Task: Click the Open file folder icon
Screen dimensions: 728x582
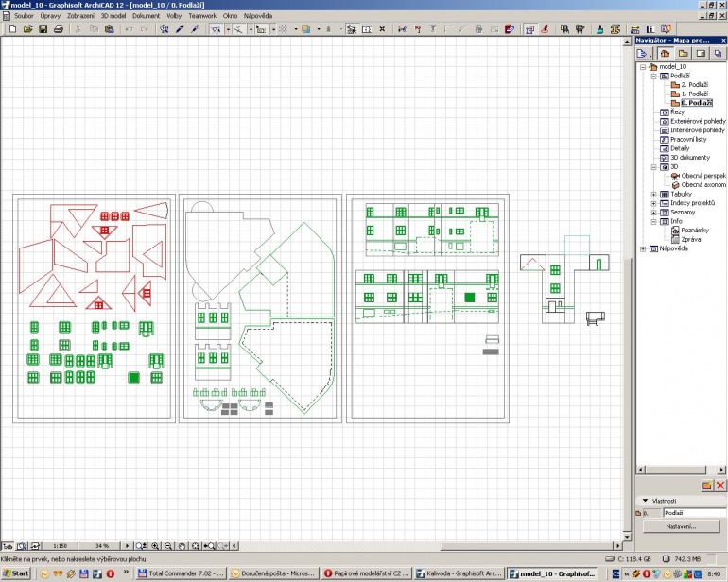Action: click(27, 28)
